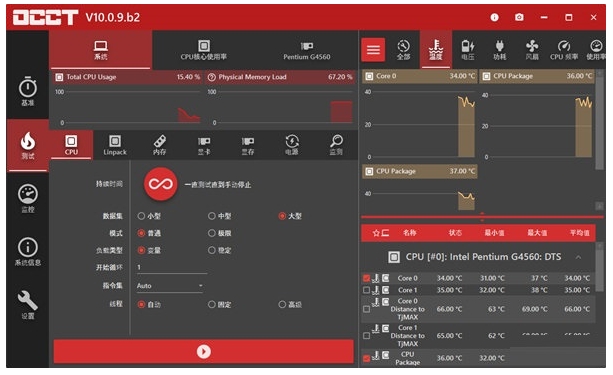The width and height of the screenshot is (613, 375).
Task: Click the info icon in title bar
Action: tap(495, 17)
